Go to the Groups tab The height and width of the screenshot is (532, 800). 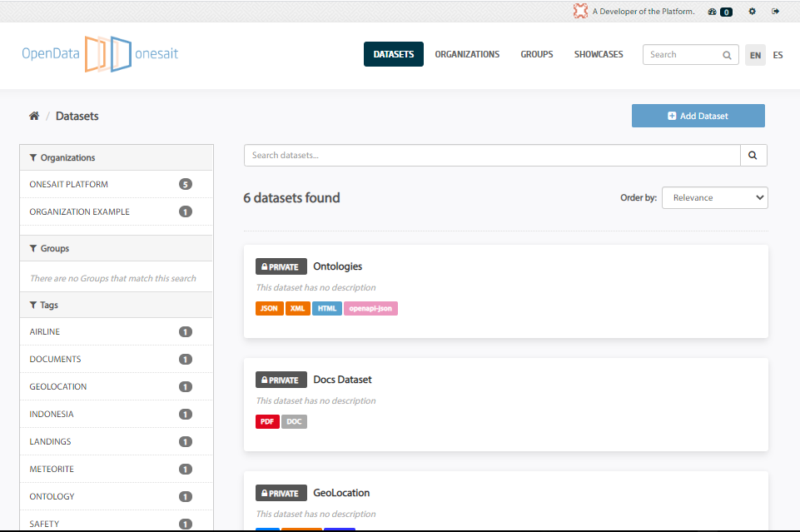537,54
